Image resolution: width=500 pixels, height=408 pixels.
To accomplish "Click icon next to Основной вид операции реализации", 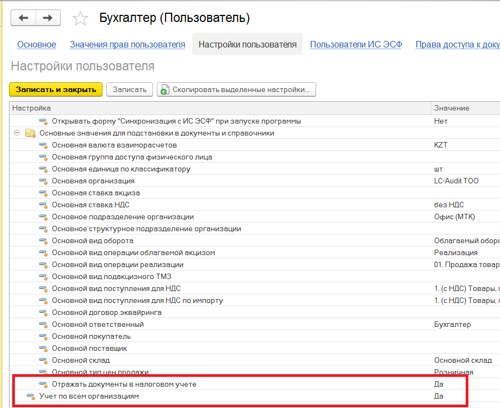I will (43, 265).
